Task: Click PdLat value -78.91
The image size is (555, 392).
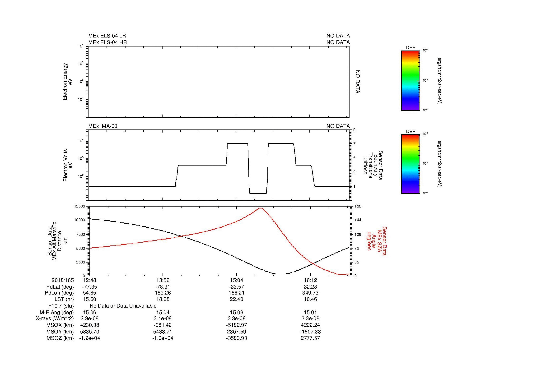Action: (x=163, y=287)
